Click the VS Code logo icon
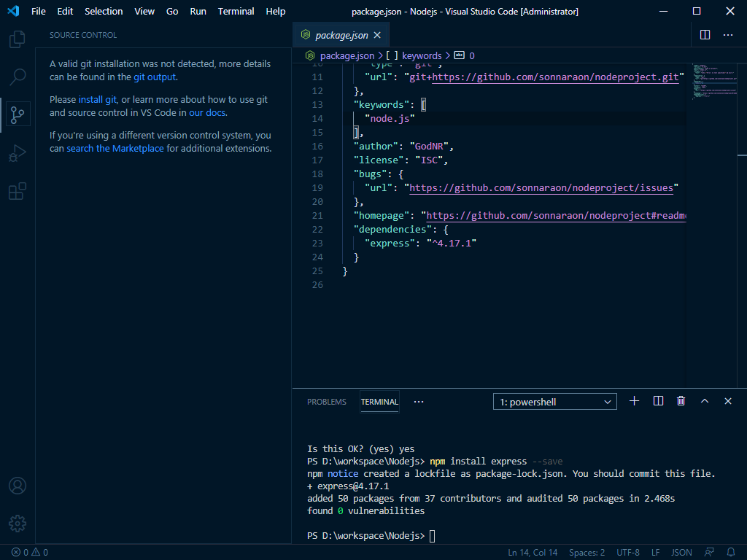The width and height of the screenshot is (747, 560). tap(13, 11)
